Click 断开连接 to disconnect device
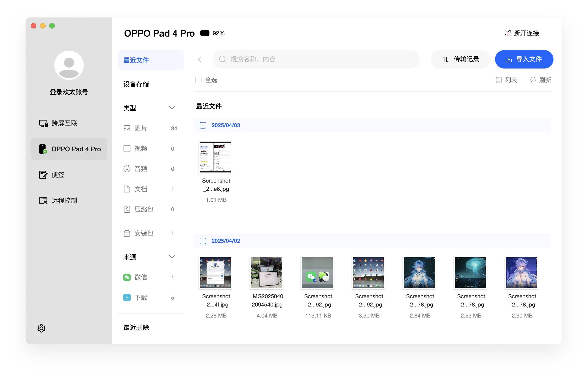The image size is (588, 378). click(x=522, y=33)
